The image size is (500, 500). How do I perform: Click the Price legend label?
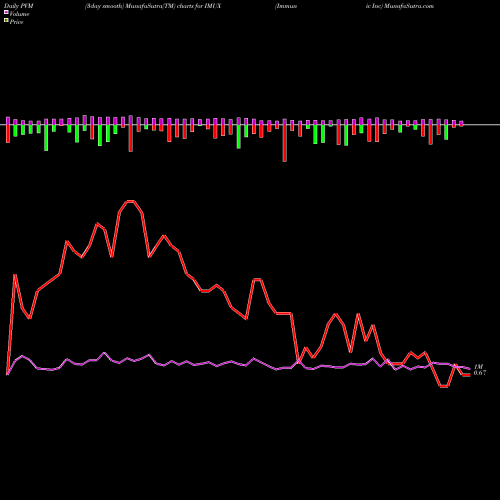(x=16, y=22)
